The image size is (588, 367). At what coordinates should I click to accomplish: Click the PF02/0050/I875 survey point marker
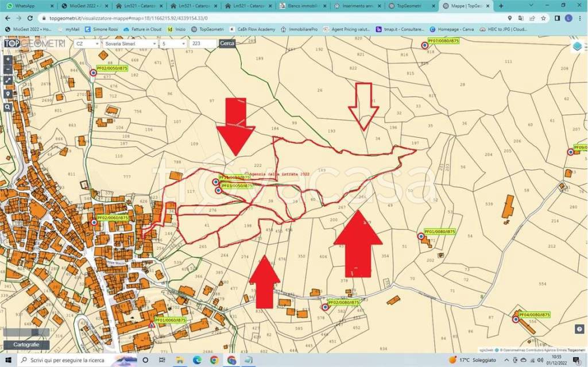click(x=93, y=73)
